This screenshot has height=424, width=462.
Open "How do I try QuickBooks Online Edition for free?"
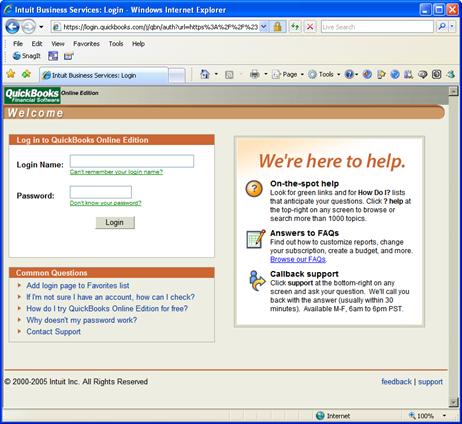[x=107, y=309]
